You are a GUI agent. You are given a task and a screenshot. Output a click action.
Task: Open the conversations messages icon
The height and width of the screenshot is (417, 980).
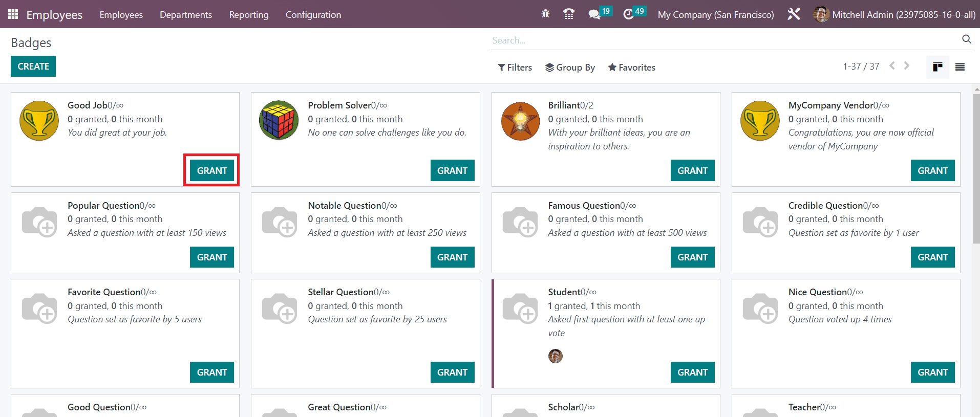(594, 14)
